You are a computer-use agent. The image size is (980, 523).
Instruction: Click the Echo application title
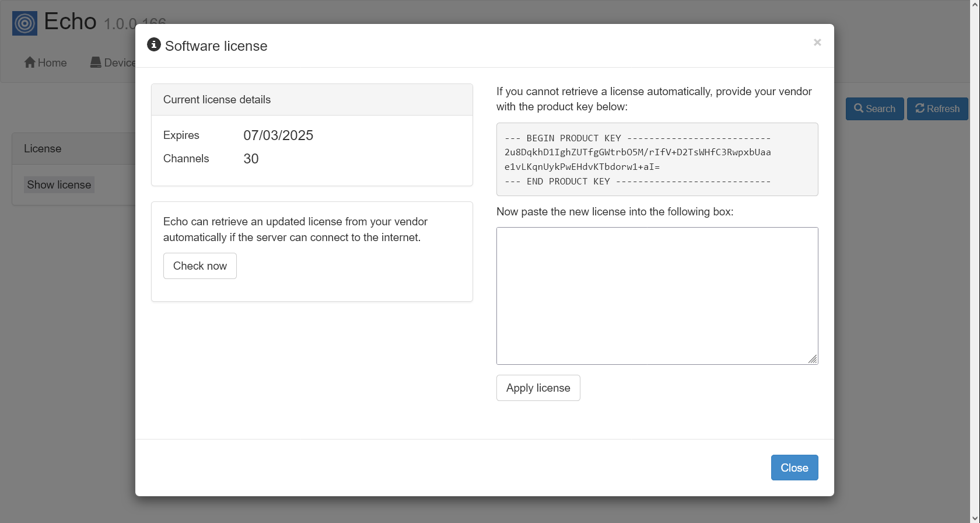click(x=70, y=22)
